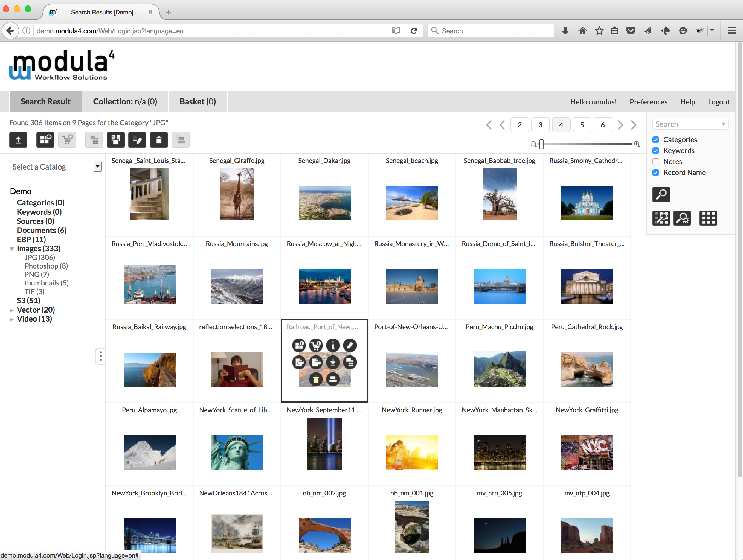
Task: Click the grayed category-assign toolbar button
Action: pos(94,140)
